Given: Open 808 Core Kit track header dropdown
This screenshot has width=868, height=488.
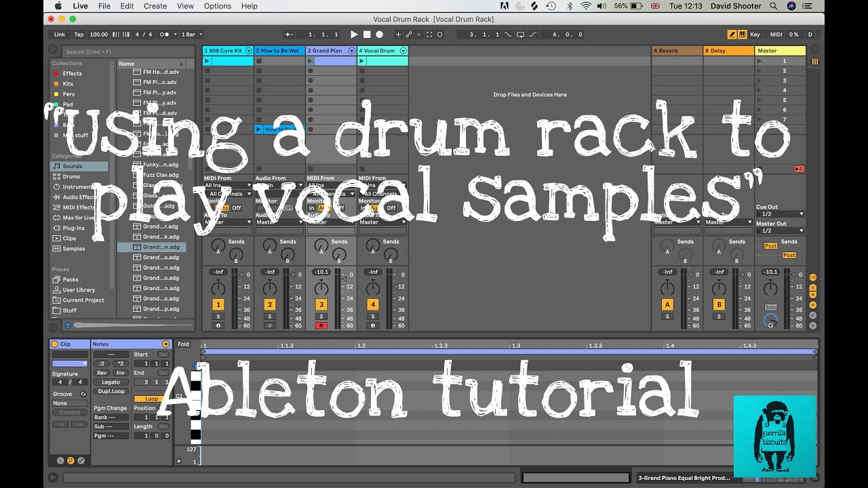Looking at the screenshot, I should (x=248, y=51).
